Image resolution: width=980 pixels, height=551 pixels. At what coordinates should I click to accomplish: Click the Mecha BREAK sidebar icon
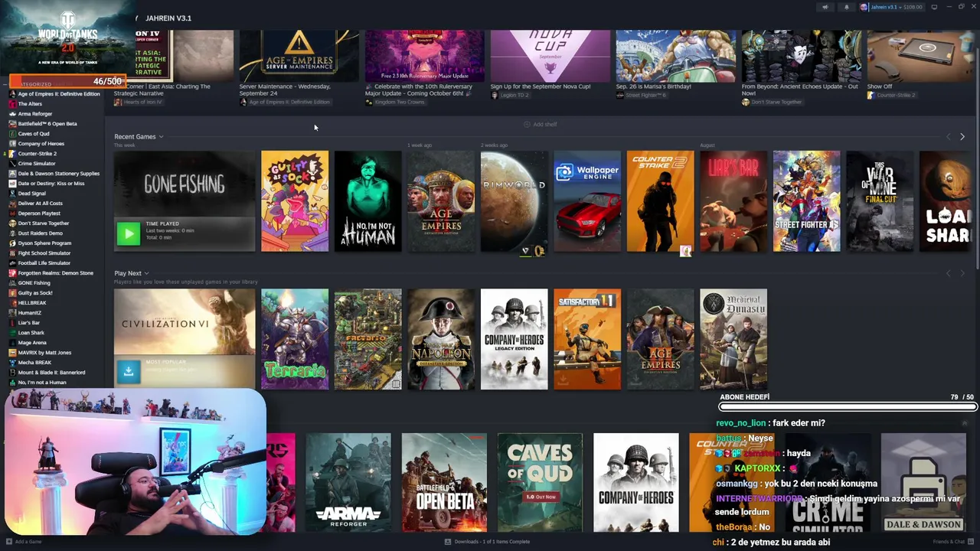[x=12, y=363]
